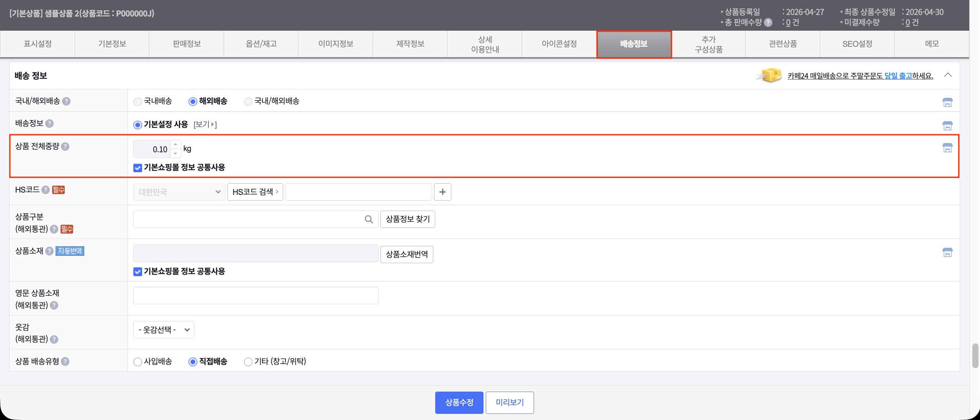
Task: Open the 판매정보 tab
Action: (x=187, y=44)
